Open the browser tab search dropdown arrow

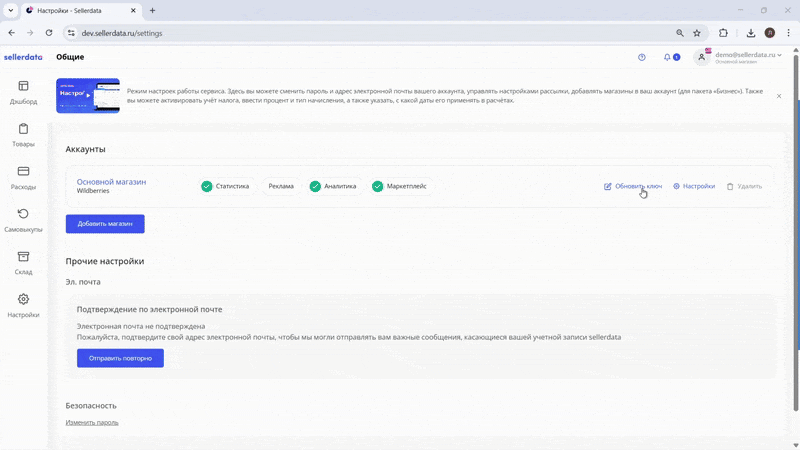[x=10, y=10]
